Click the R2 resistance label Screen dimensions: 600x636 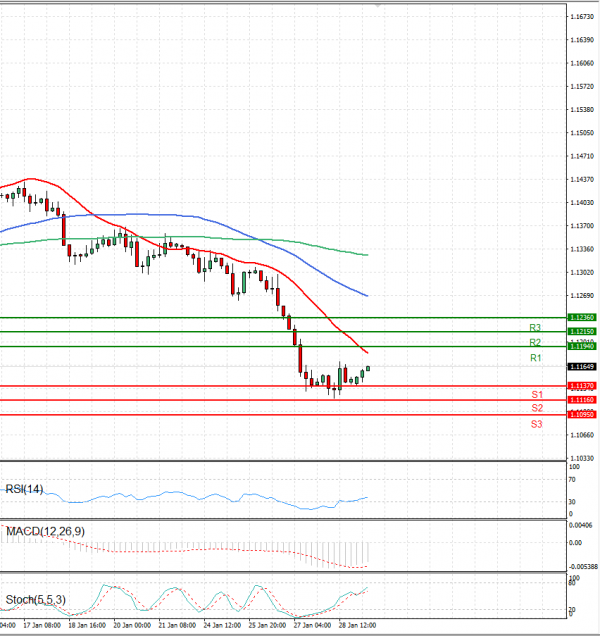tap(535, 342)
